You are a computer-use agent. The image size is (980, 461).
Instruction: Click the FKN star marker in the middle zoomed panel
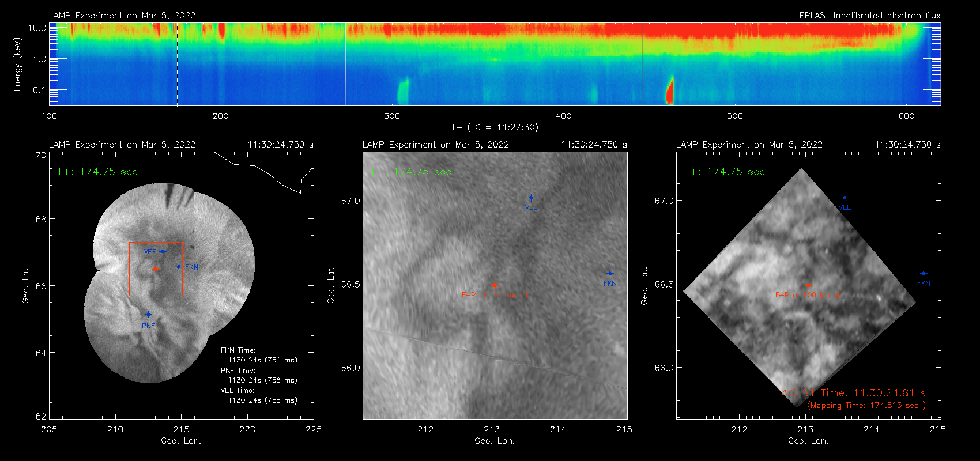(x=610, y=274)
